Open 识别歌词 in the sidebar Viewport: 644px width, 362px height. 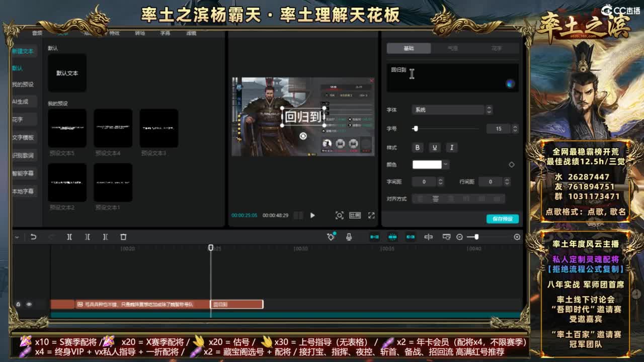click(23, 155)
